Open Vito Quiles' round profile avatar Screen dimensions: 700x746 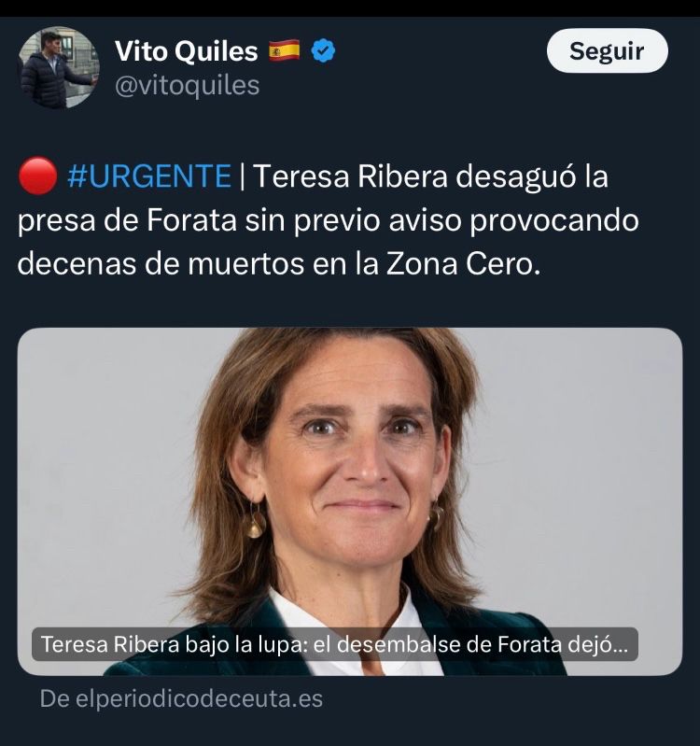pos(59,67)
